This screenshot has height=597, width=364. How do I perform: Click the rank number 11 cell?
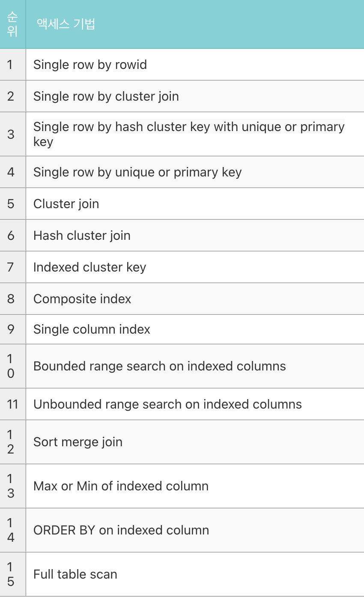coord(13,404)
